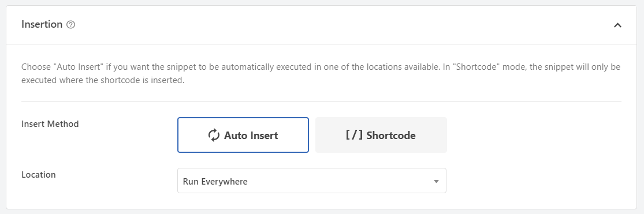Viewport: 644px width, 214px height.
Task: Click the Shortcode label text in button
Action: pyautogui.click(x=390, y=136)
